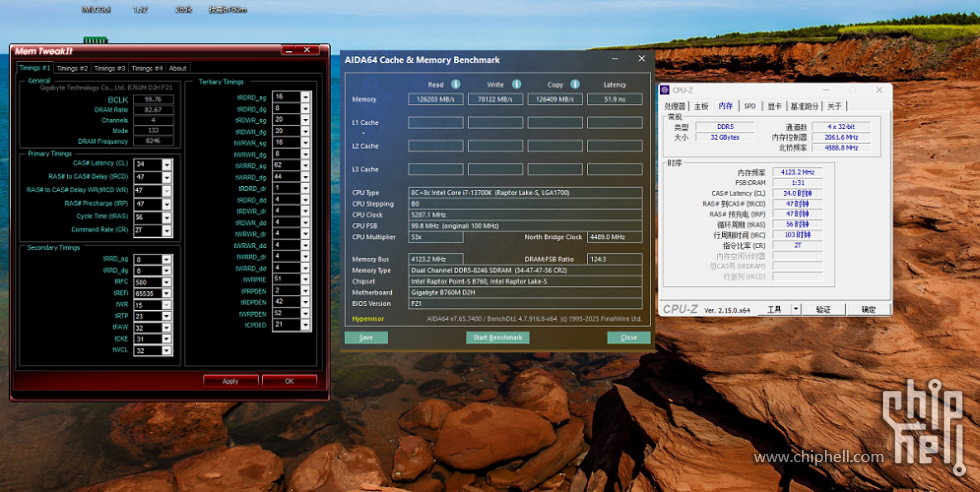980x492 pixels.
Task: Expand the RAS# to CAS# Delay (tRCD) dropdown
Action: 166,178
